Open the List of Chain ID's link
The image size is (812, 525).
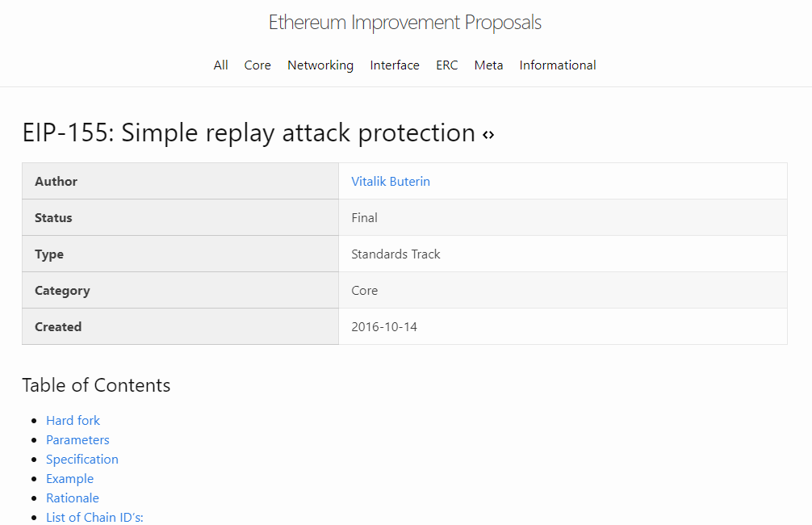tap(94, 517)
